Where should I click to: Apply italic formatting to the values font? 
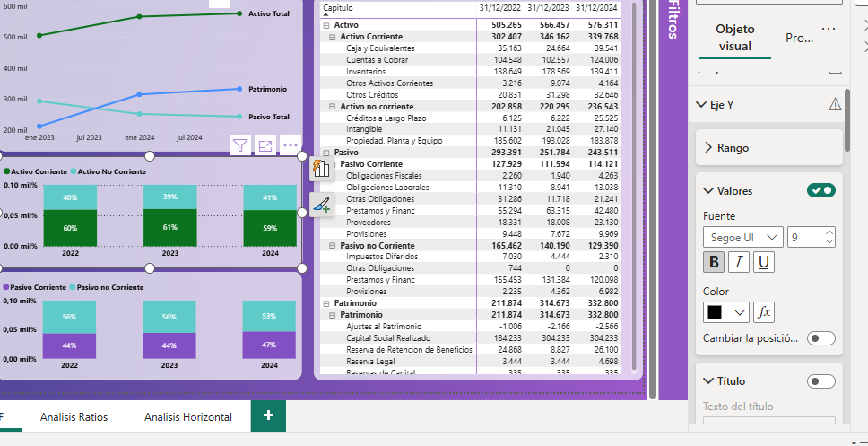(739, 262)
